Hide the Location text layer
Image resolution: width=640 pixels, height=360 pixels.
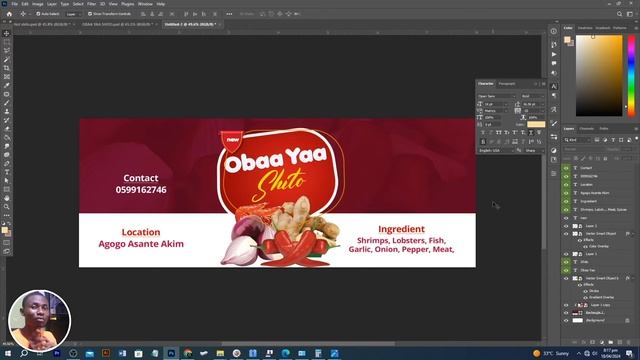tap(566, 184)
